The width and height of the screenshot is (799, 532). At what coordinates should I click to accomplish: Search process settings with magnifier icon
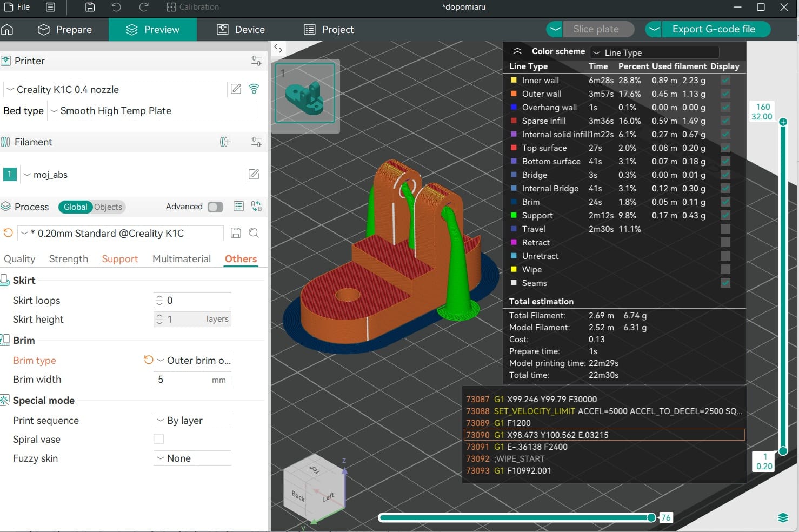(x=254, y=233)
